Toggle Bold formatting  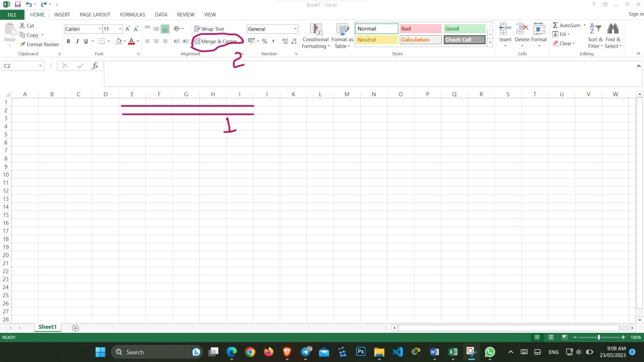(x=68, y=41)
